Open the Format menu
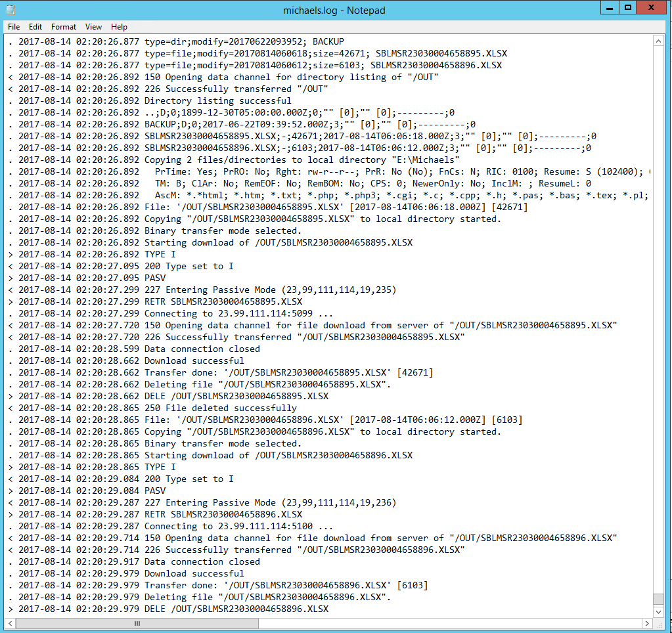The image size is (672, 633). pyautogui.click(x=64, y=27)
